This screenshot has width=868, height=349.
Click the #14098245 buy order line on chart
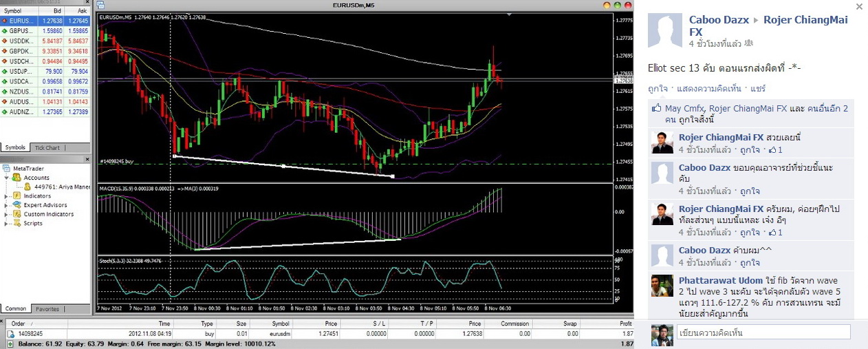pyautogui.click(x=354, y=164)
